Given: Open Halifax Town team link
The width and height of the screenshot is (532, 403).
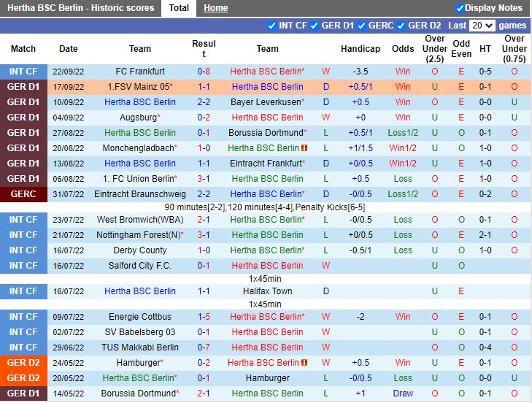Looking at the screenshot, I should 267,291.
